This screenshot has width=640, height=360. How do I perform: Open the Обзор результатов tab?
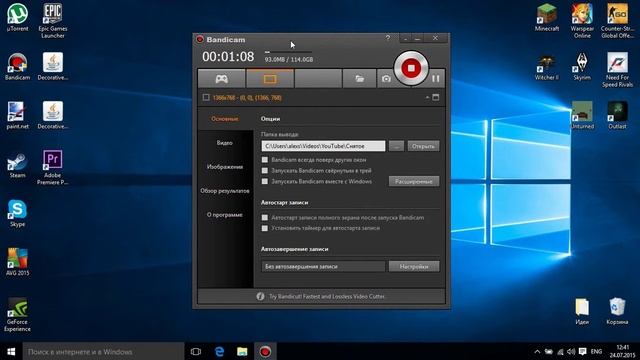(x=225, y=191)
